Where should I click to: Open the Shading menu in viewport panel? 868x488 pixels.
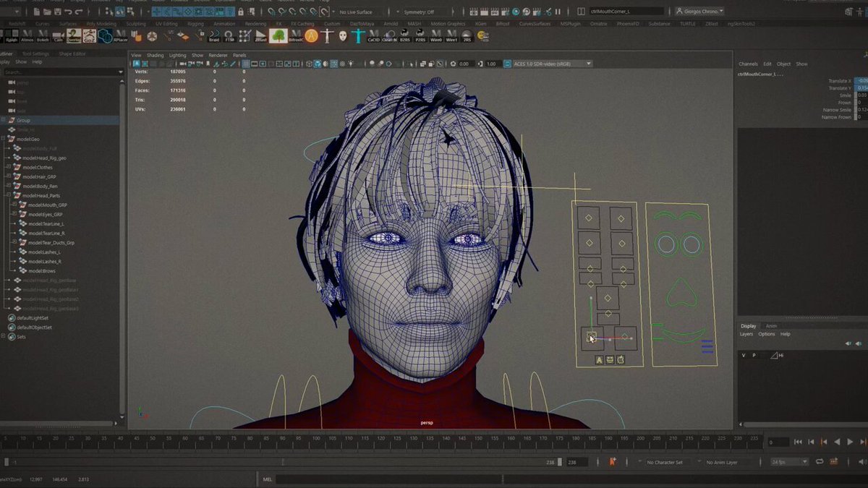pos(155,55)
